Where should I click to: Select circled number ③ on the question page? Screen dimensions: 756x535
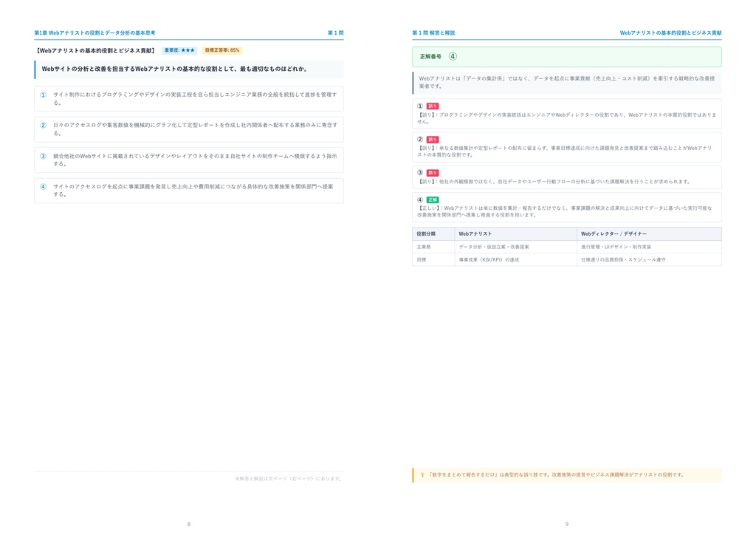click(x=43, y=156)
